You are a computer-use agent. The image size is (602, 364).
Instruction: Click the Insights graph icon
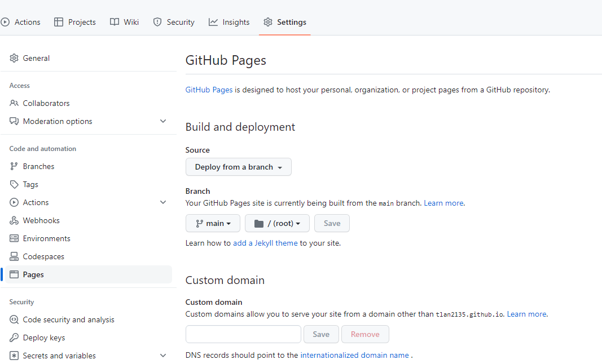pyautogui.click(x=213, y=22)
